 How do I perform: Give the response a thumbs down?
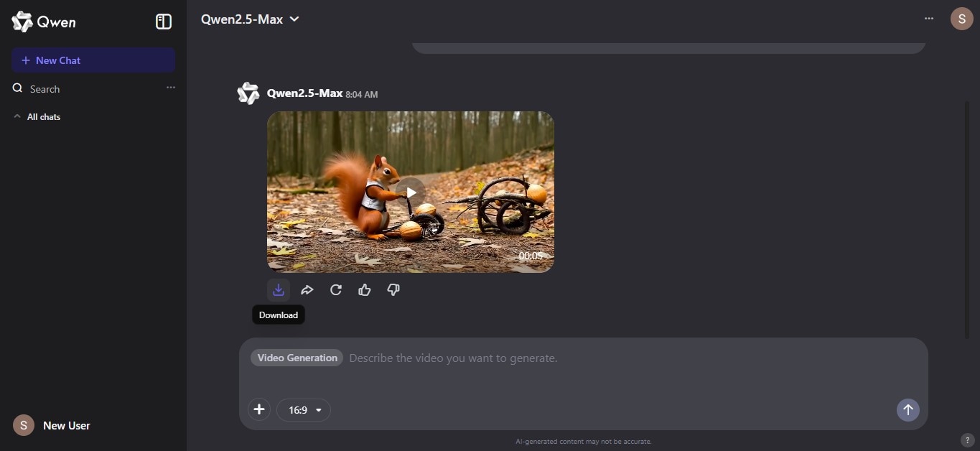pos(393,290)
